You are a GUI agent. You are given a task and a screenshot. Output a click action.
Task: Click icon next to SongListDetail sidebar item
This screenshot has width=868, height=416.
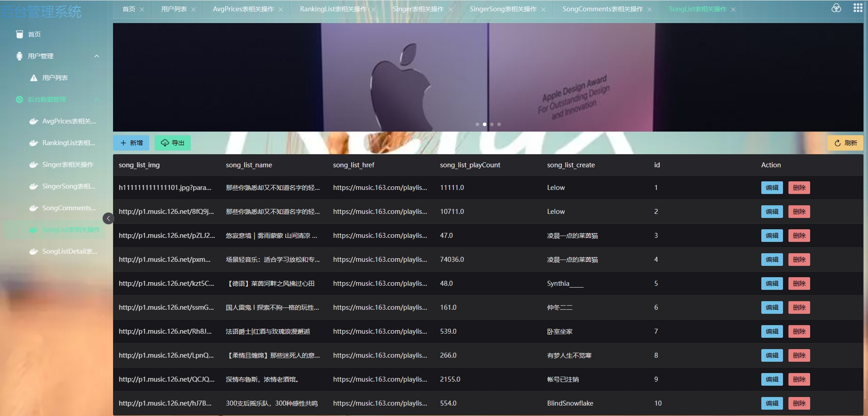tap(34, 251)
